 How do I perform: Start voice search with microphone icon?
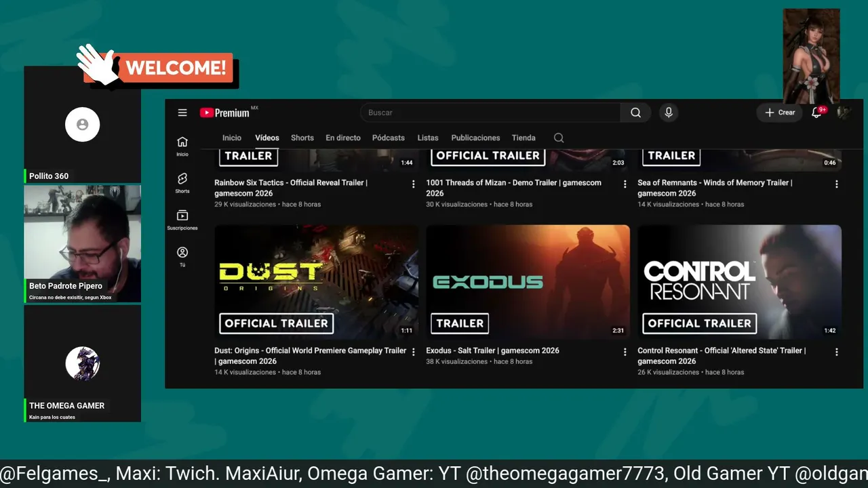[x=669, y=113]
